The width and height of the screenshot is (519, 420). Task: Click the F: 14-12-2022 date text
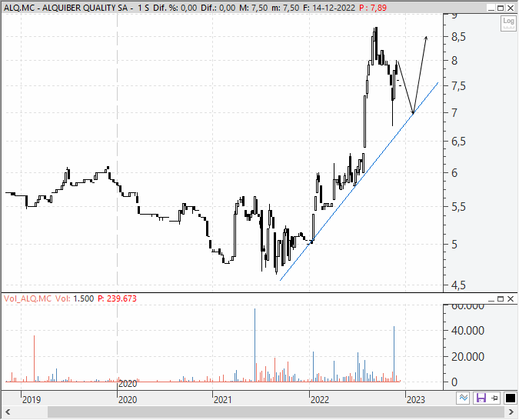[x=329, y=8]
